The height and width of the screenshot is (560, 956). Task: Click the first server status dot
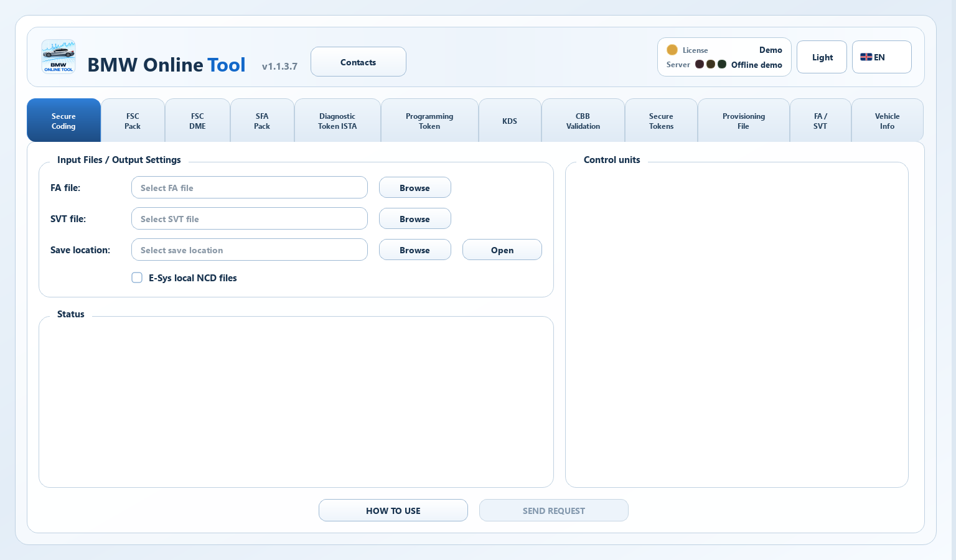(700, 64)
